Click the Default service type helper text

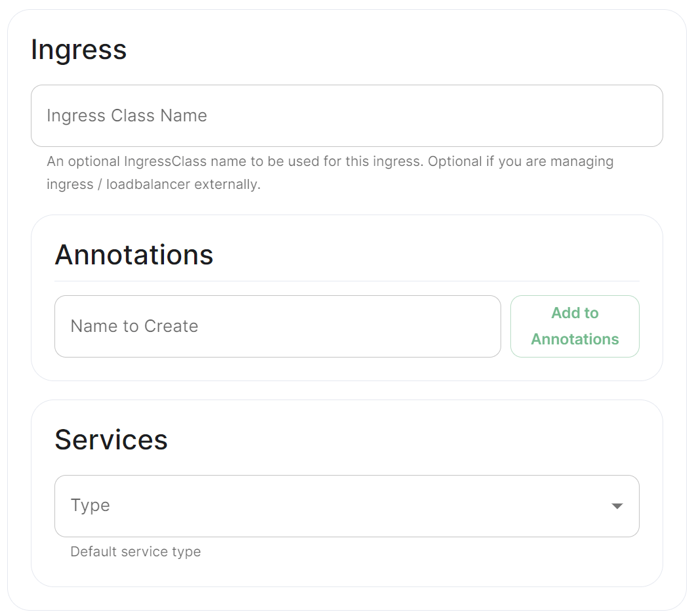coord(135,552)
